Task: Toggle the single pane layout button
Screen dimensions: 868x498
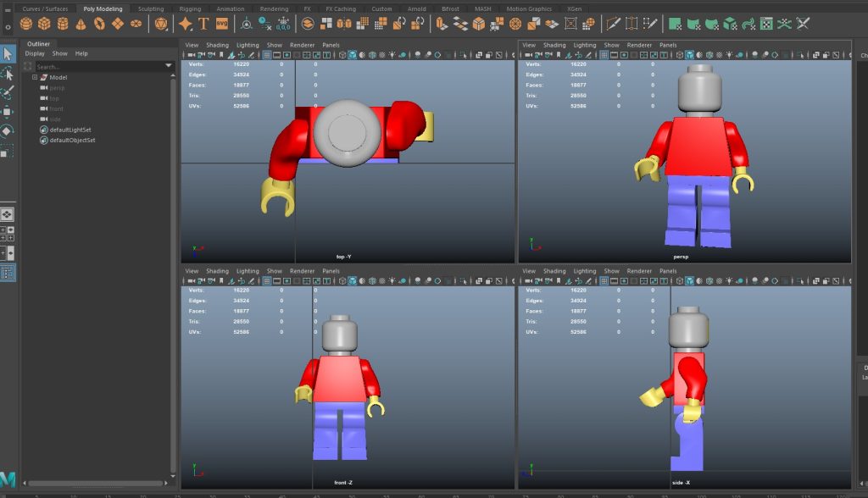Action: point(7,214)
